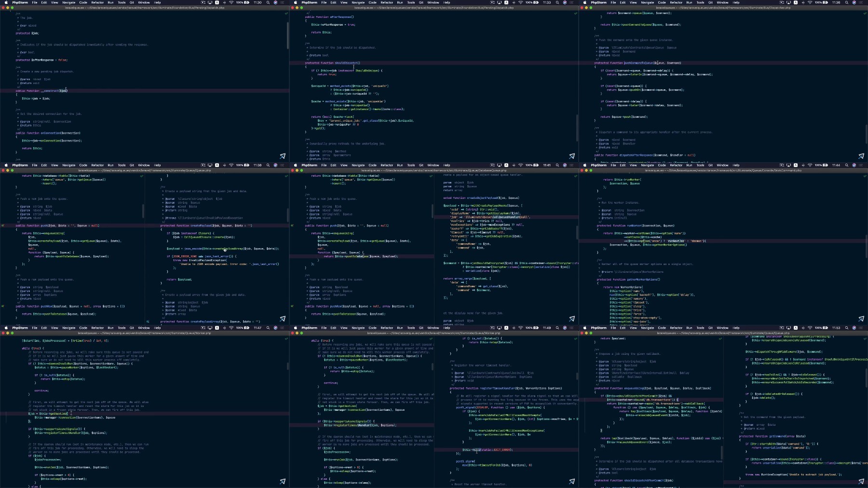Click the AirPlay display icon in the 11:41 menu bar

[x=499, y=165]
